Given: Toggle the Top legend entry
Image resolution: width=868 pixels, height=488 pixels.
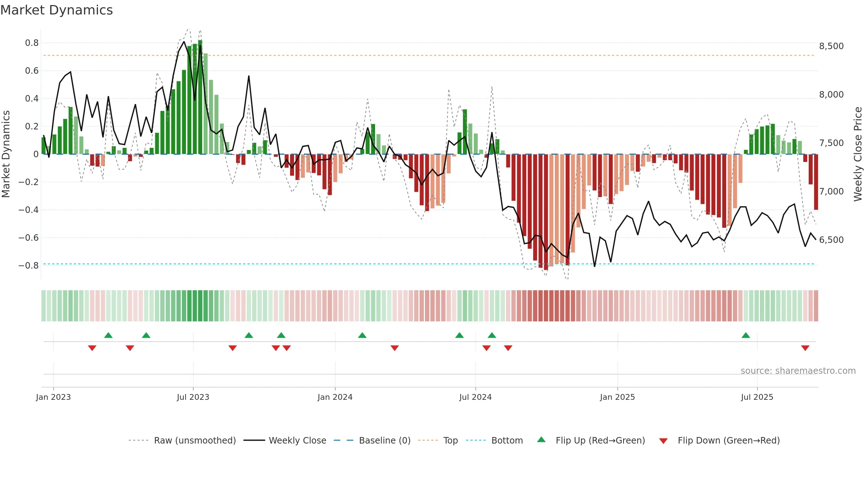Looking at the screenshot, I should [x=438, y=440].
